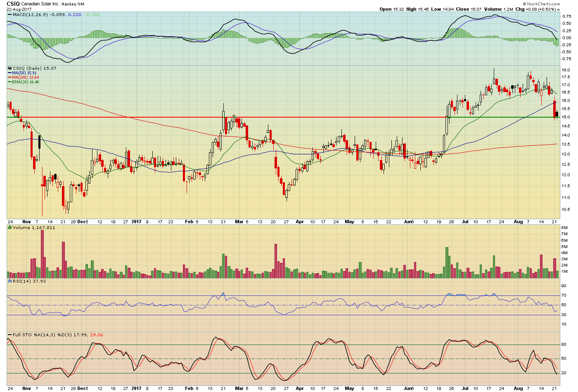The image size is (578, 392).
Task: Click the RSI(14) 37.93 indicator label
Action: tap(29, 281)
